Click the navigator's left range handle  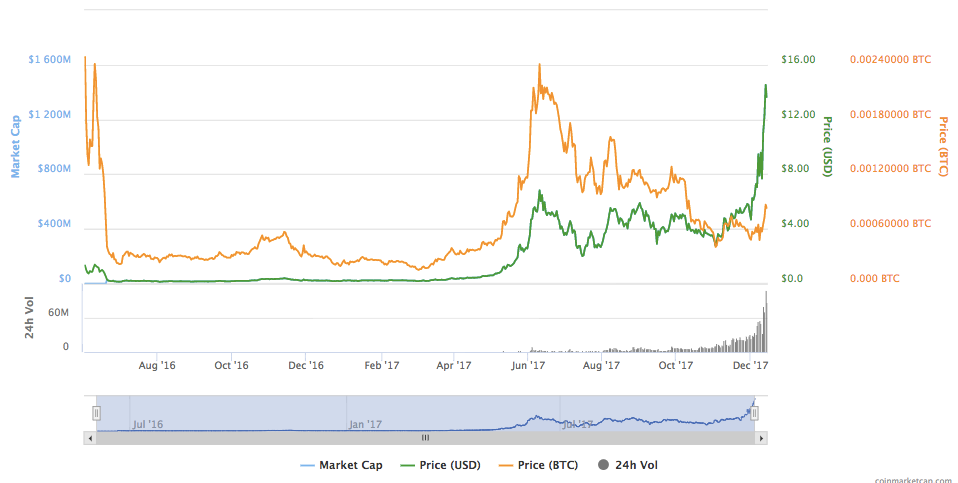96,413
